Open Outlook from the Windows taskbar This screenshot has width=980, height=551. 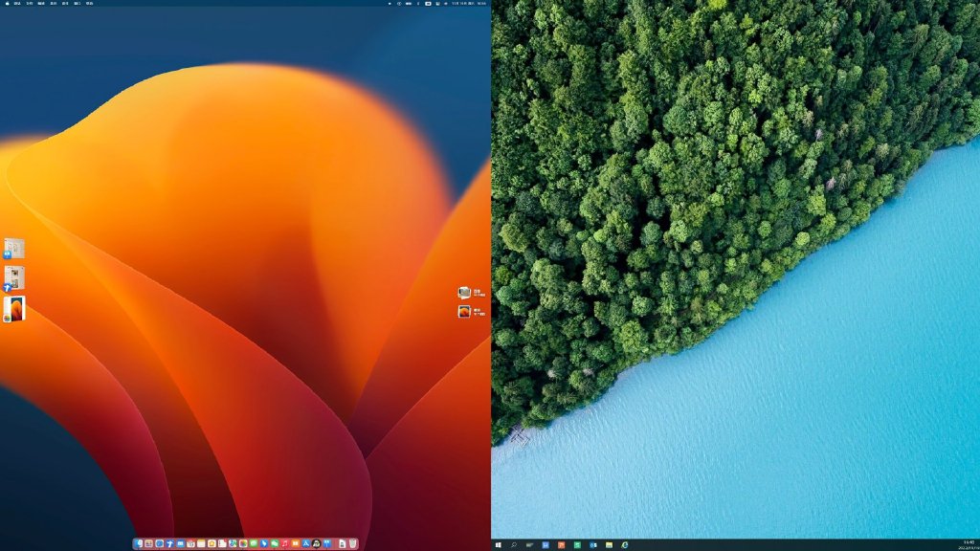(593, 544)
